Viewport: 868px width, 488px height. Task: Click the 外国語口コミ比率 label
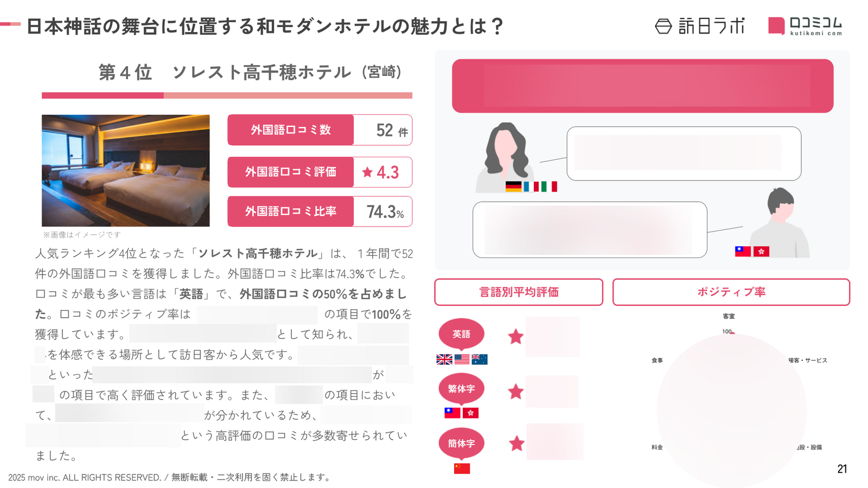(291, 211)
